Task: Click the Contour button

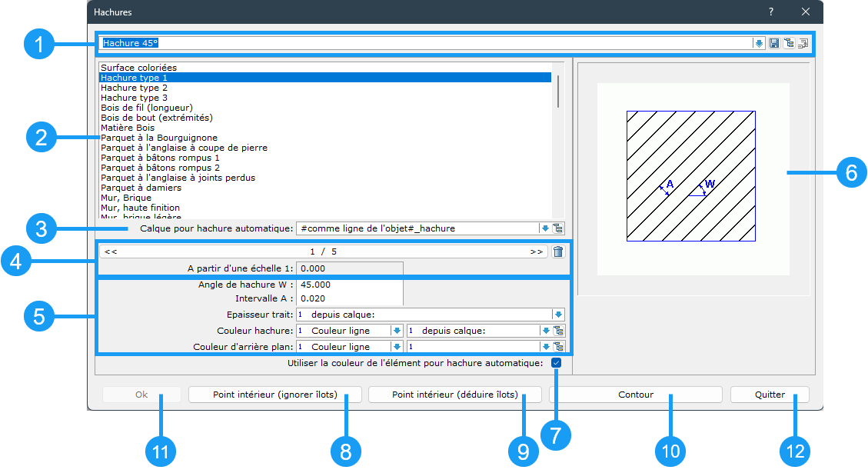Action: (x=635, y=395)
